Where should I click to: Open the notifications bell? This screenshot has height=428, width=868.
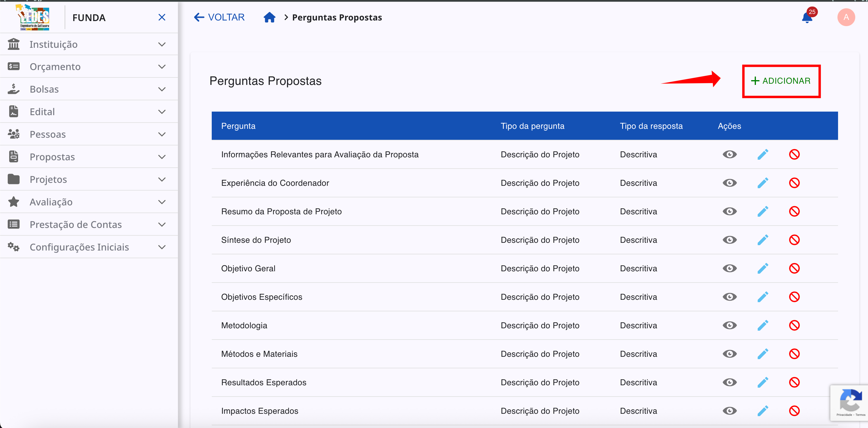(x=806, y=17)
